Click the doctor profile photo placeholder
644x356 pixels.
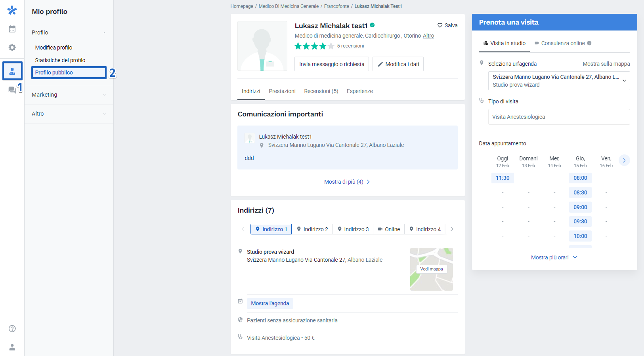point(262,46)
